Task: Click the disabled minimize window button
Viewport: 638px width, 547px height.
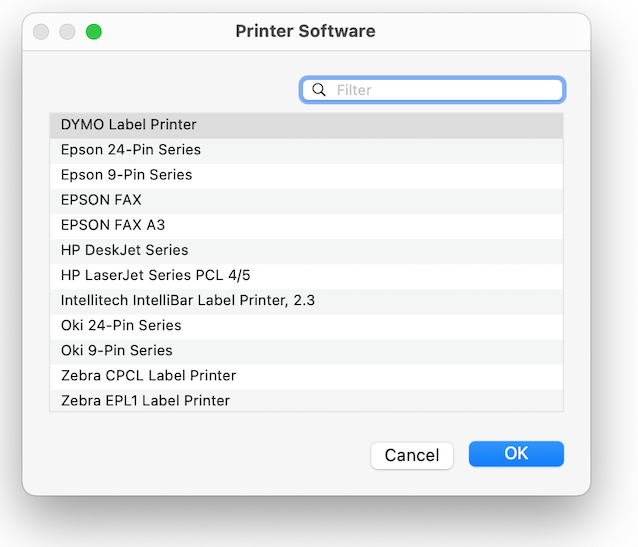Action: point(67,32)
